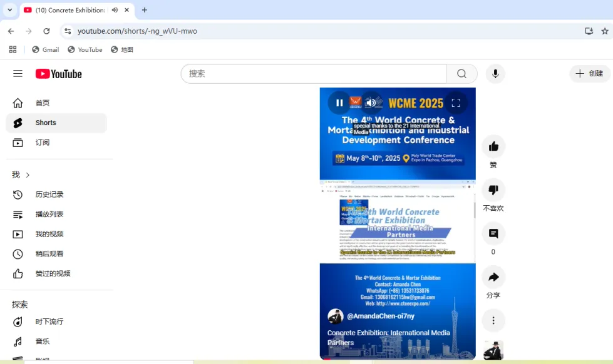Open 播放列表 playlists
Screen dimensions: 613x364
click(x=56, y=215)
